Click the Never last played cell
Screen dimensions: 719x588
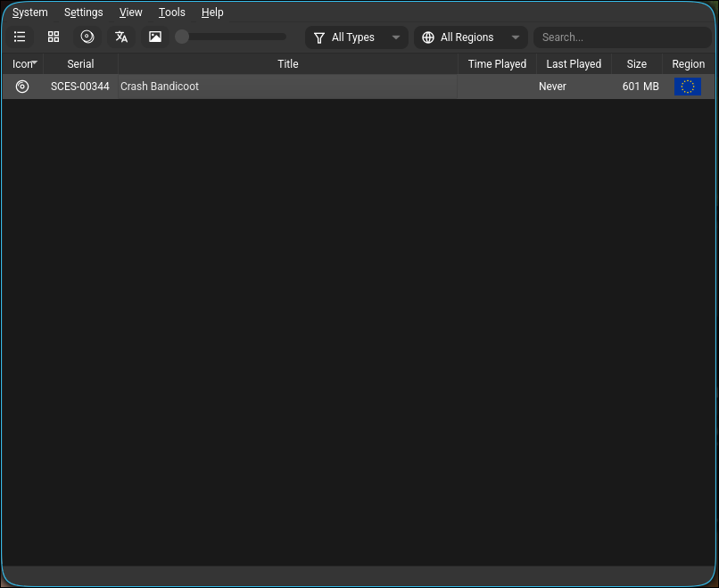point(574,87)
